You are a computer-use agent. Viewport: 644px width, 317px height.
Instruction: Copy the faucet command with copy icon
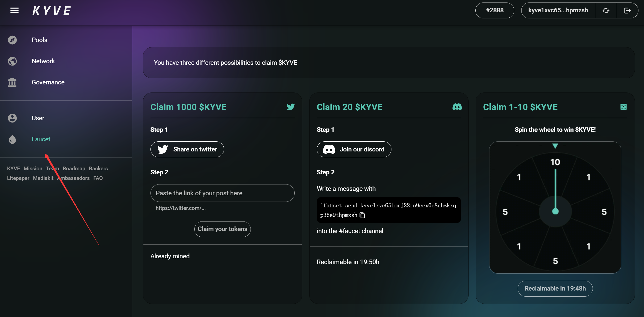[362, 215]
